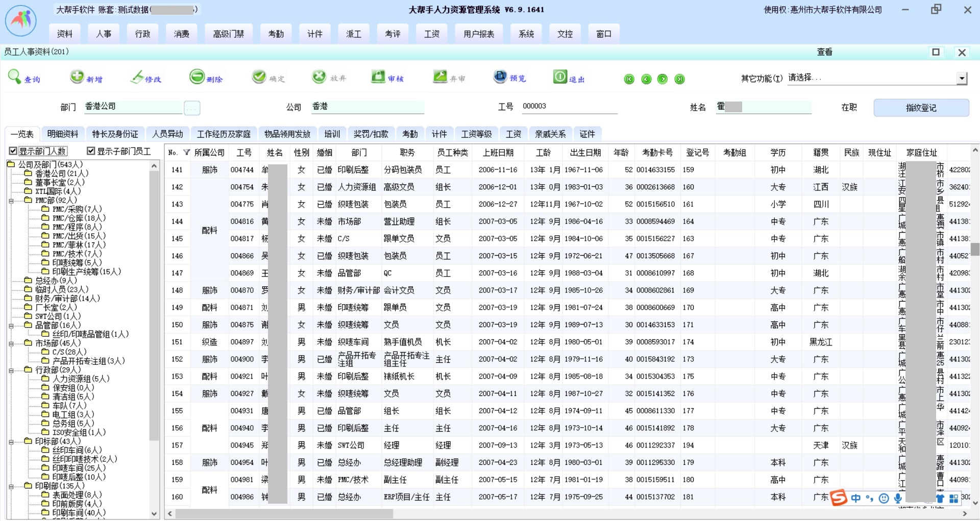The image size is (980, 521).
Task: Click the 工号 column header
Action: click(244, 153)
